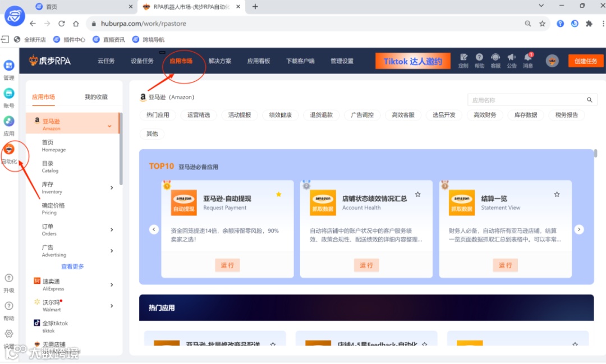Open the 自动化 robot sidebar icon
Viewport: 606px width, 364px height.
9,149
